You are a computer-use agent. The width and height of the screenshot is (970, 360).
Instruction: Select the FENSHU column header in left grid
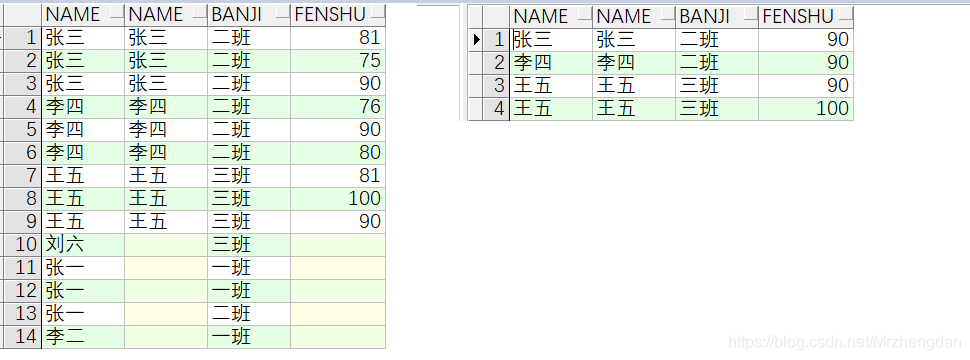click(338, 15)
